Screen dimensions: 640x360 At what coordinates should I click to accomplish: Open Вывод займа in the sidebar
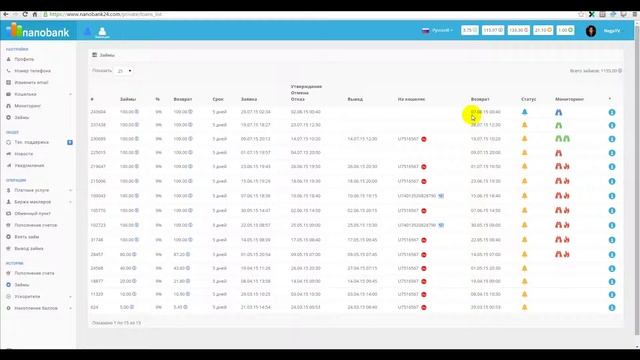click(x=29, y=249)
